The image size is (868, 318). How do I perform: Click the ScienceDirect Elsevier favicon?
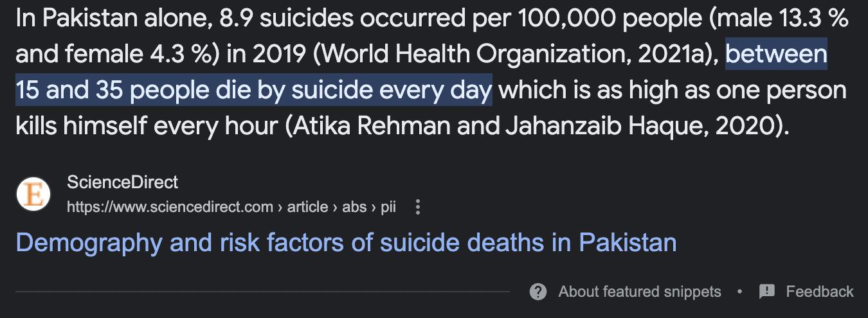tap(33, 193)
